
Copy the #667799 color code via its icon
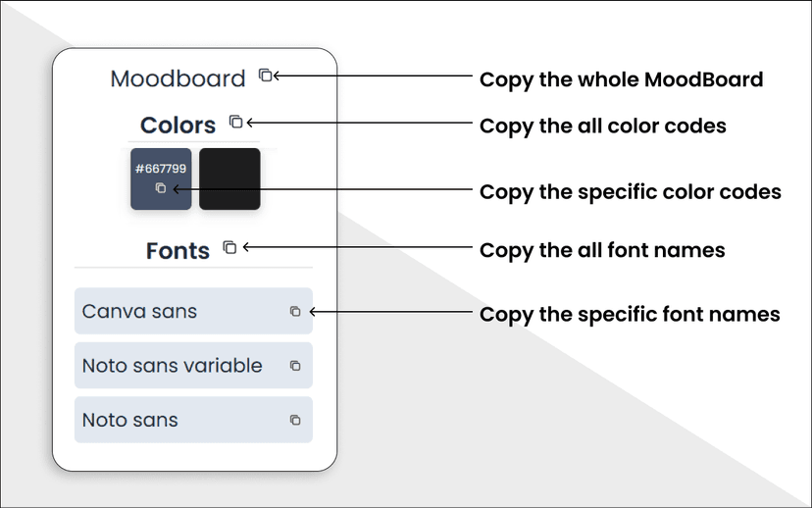point(161,188)
